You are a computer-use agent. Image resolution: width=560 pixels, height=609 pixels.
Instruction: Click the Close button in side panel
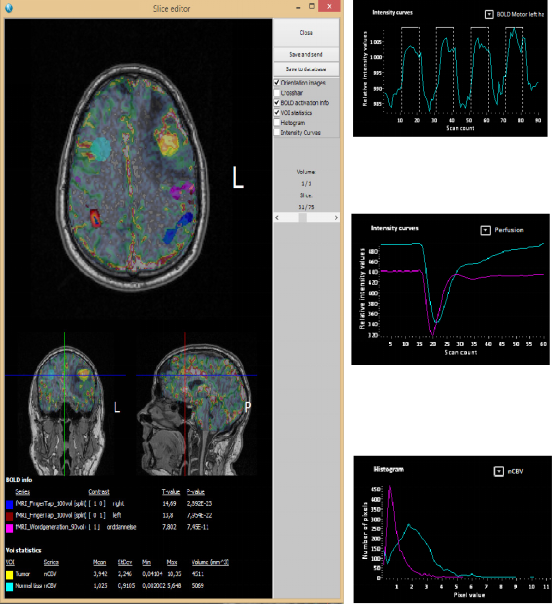[x=306, y=33]
